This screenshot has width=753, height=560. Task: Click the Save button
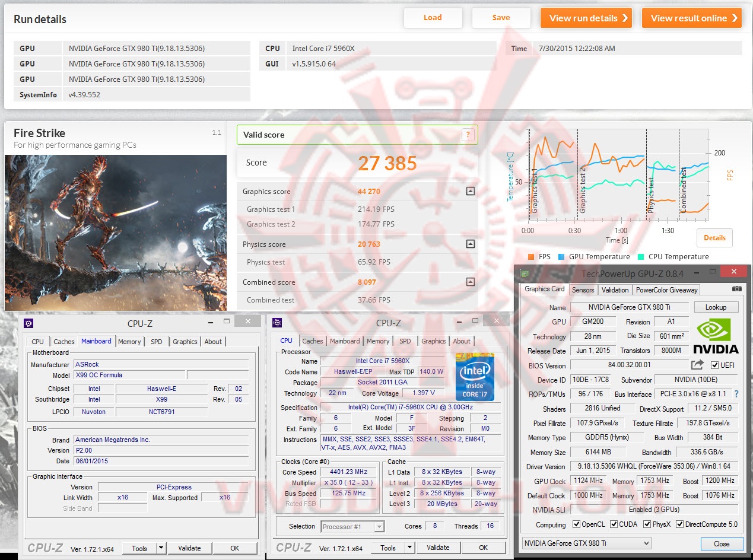click(x=501, y=18)
